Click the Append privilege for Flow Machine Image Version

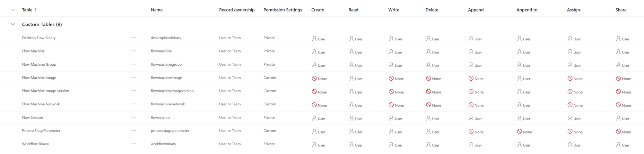[476, 92]
